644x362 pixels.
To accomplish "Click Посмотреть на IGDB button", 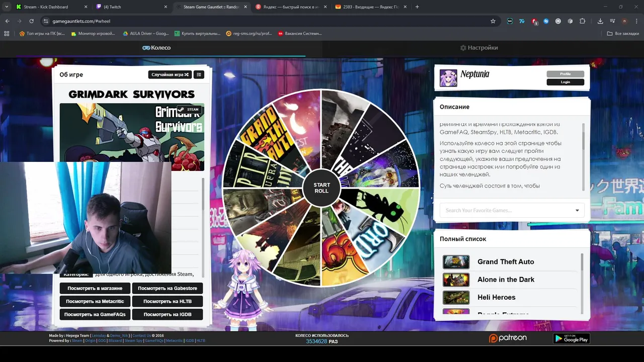I will tap(168, 314).
